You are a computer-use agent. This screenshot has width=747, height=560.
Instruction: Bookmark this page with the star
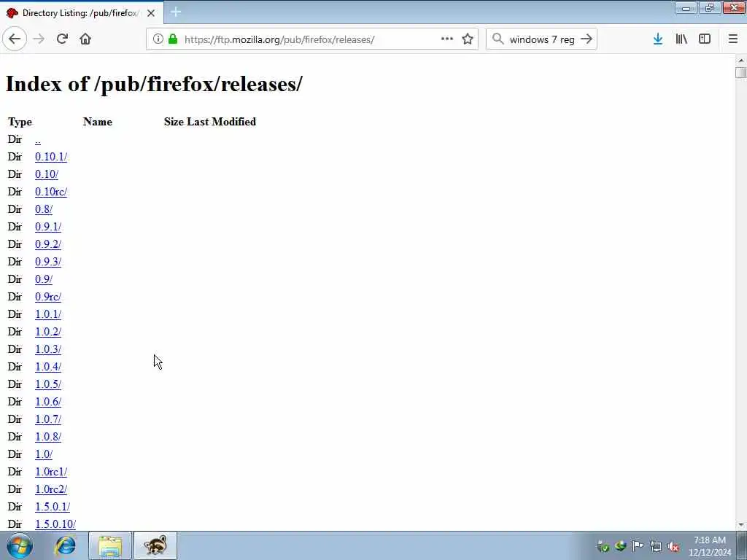(468, 39)
